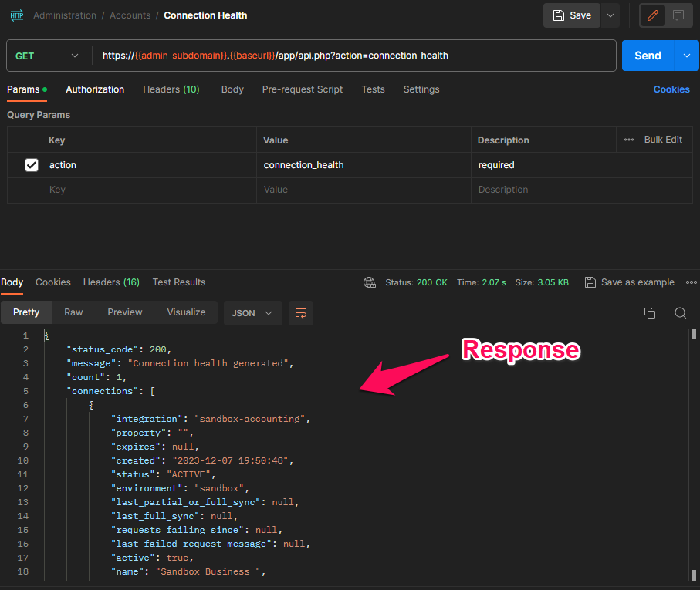
Task: Click the "2023-12-07 19:50:48" created value
Action: (230, 460)
